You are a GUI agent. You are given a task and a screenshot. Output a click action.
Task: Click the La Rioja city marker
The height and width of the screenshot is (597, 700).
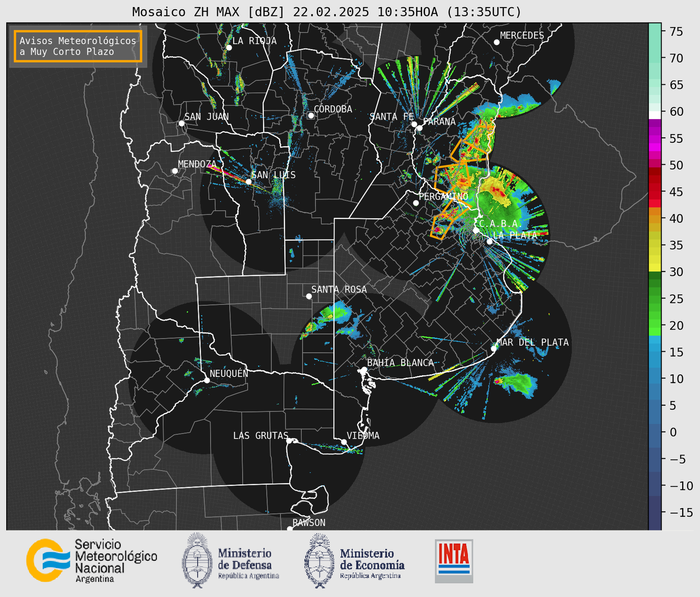tap(229, 48)
